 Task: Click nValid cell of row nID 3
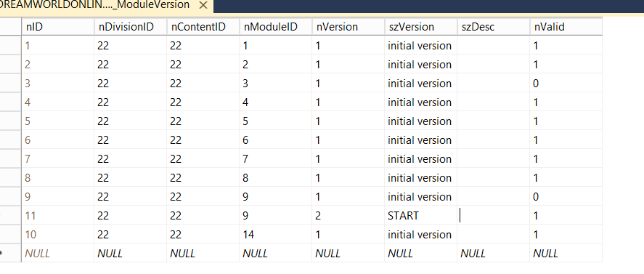(x=566, y=84)
